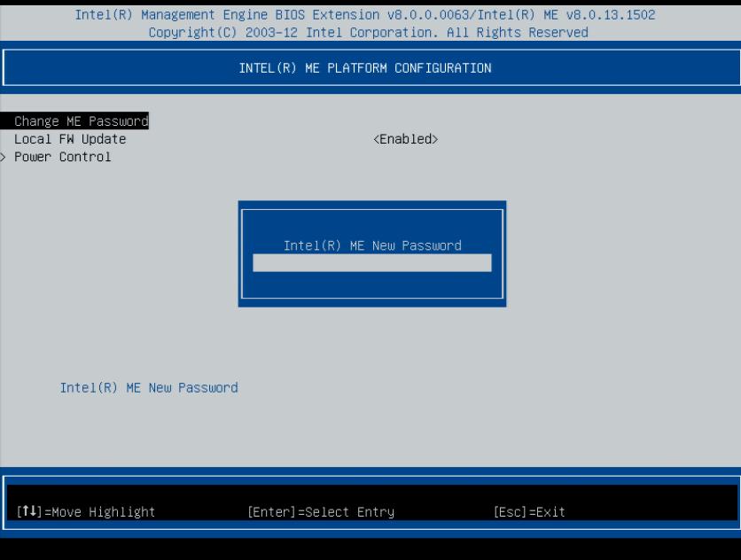Click the blue title bar's left edge
Image resolution: width=741 pixels, height=560 pixels.
[4, 68]
